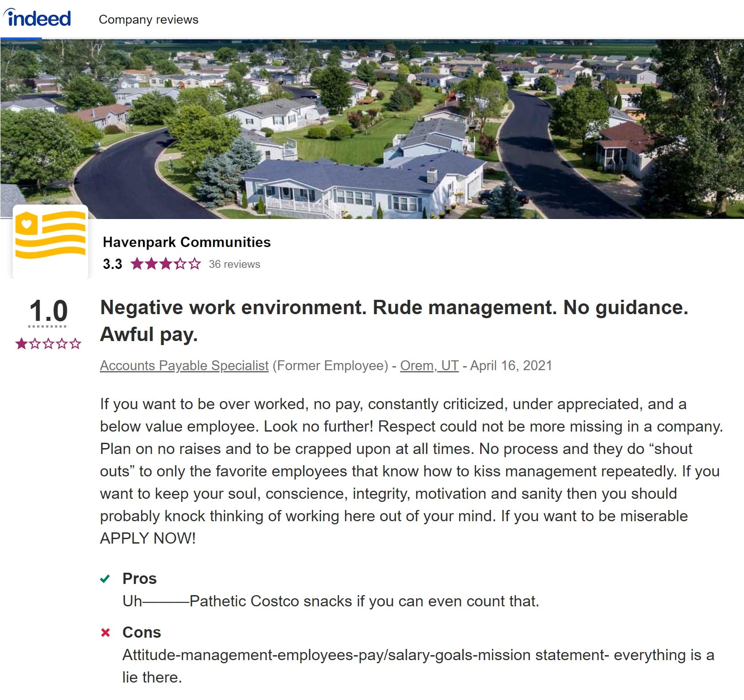This screenshot has height=700, width=744.
Task: Follow the Accounts Payable Specialist link
Action: click(184, 366)
